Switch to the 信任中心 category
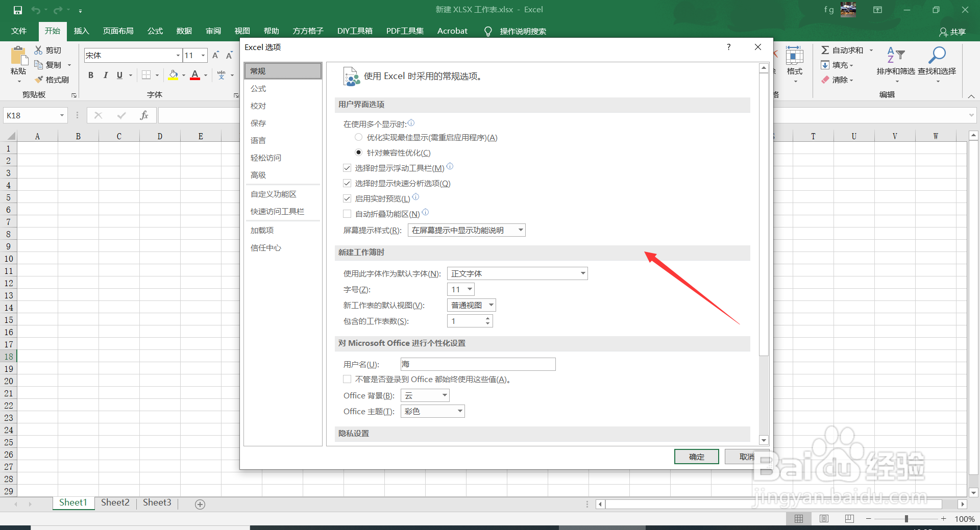This screenshot has width=980, height=530. [x=265, y=248]
